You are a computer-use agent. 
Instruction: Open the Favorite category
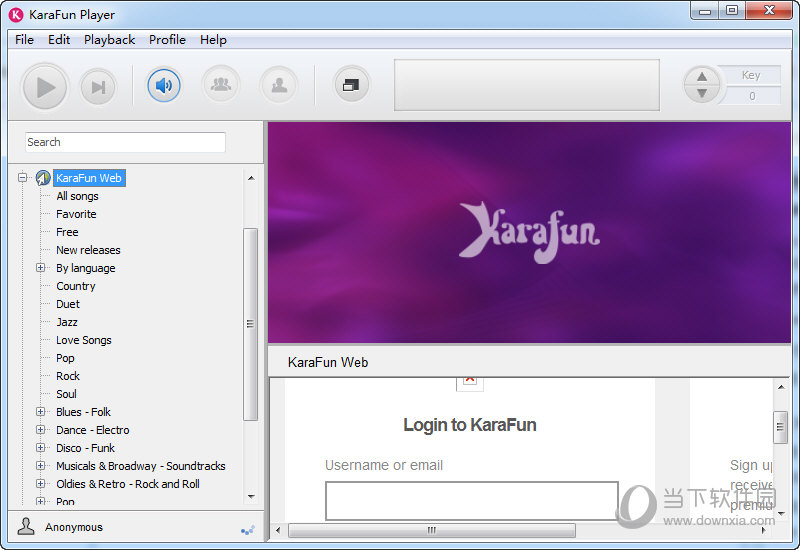pyautogui.click(x=76, y=214)
